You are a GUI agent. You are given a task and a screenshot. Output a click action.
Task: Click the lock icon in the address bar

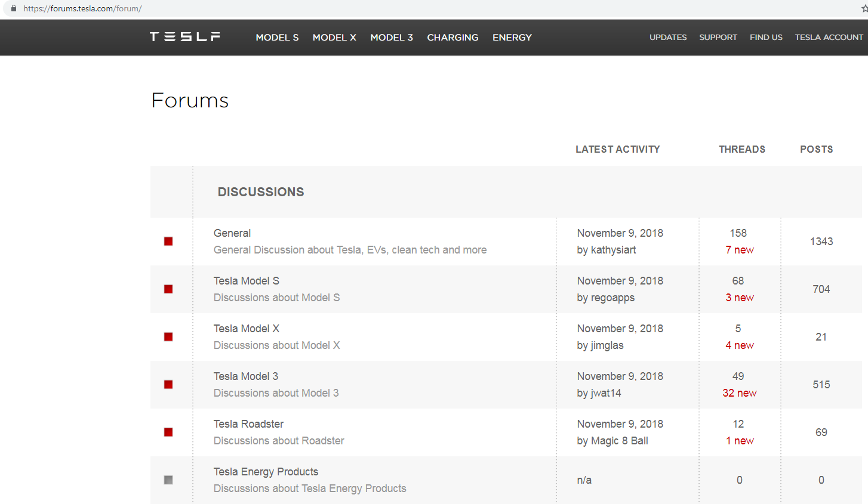14,8
